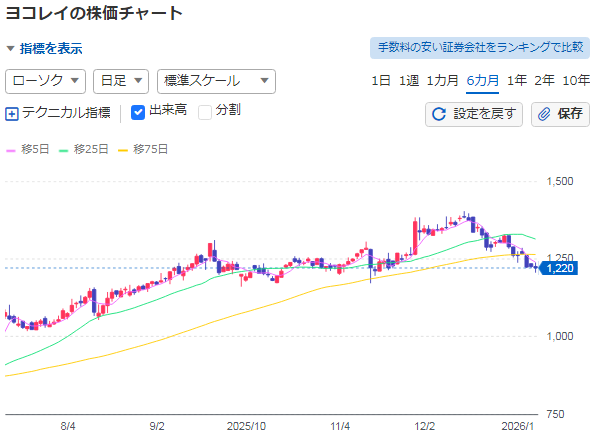Click the 12/2 date axis label
The image size is (596, 438).
(x=424, y=426)
